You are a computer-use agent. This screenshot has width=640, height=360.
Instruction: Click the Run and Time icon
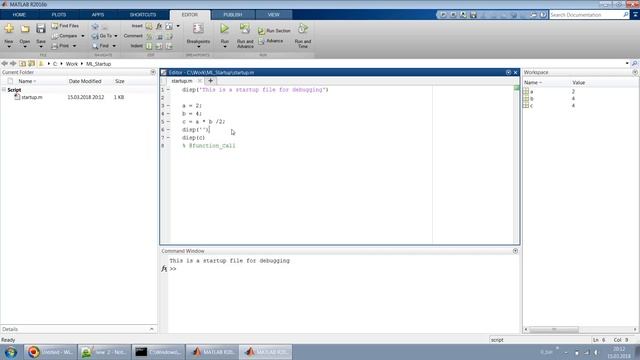pos(303,29)
